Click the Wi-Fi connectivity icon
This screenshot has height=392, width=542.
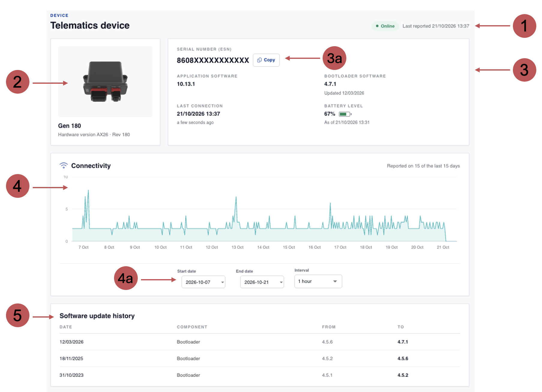pos(64,165)
